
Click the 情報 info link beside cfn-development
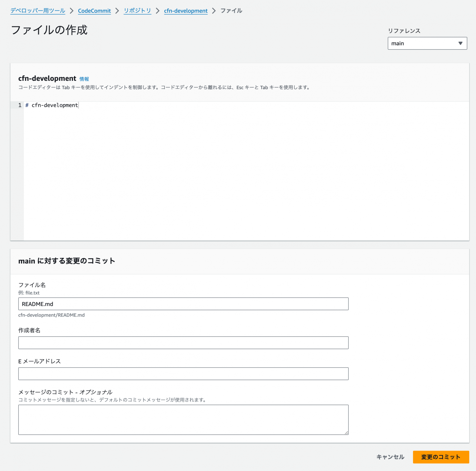[84, 79]
